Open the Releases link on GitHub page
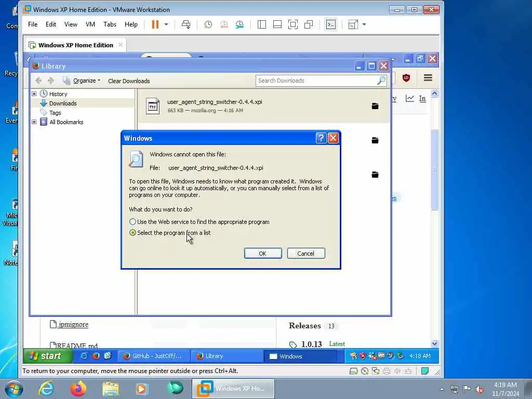Screen dimensions: 532x399 point(304,326)
